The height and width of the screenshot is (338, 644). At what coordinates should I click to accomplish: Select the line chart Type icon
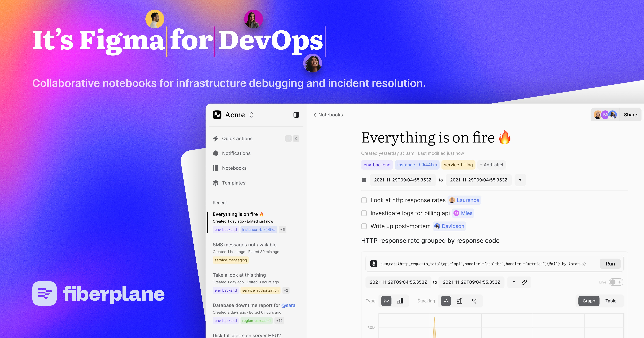pyautogui.click(x=386, y=301)
